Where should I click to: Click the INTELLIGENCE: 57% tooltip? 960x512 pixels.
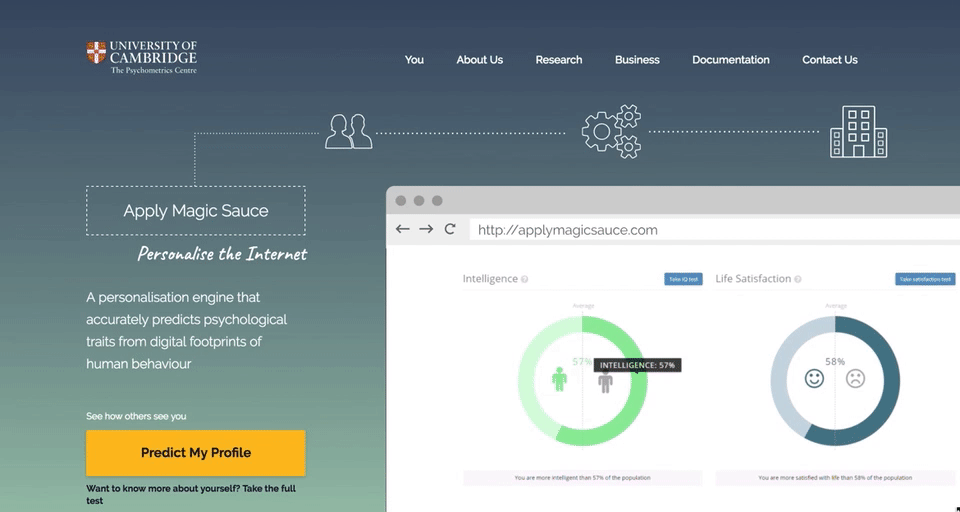[637, 365]
